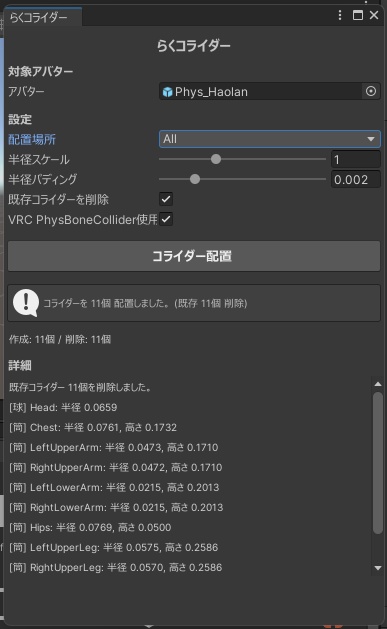Click the コライダー配置 button
This screenshot has width=387, height=629.
tap(194, 256)
